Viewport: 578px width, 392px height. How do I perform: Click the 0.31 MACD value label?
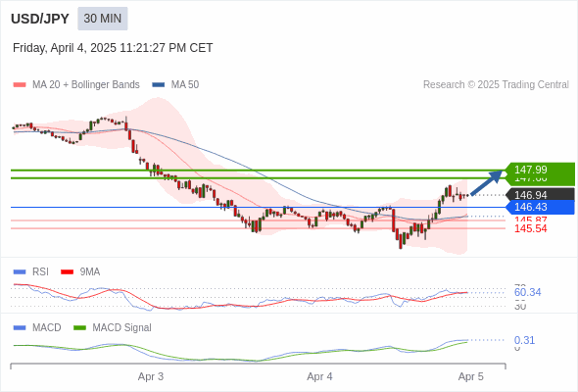(x=524, y=340)
